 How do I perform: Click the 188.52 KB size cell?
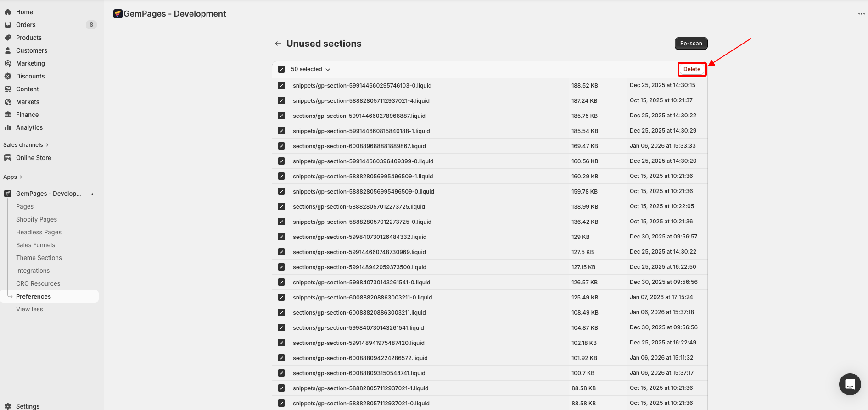(x=584, y=85)
